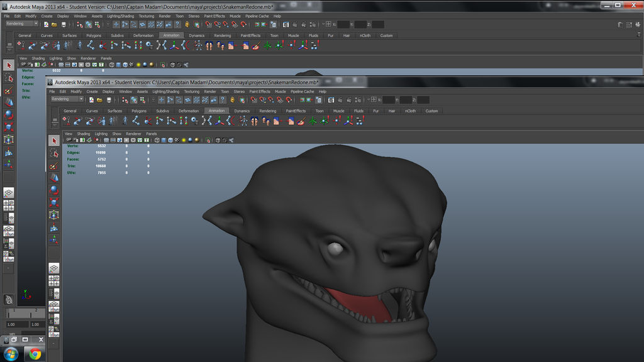Open Pipeline Cache menu in front window

(x=303, y=92)
